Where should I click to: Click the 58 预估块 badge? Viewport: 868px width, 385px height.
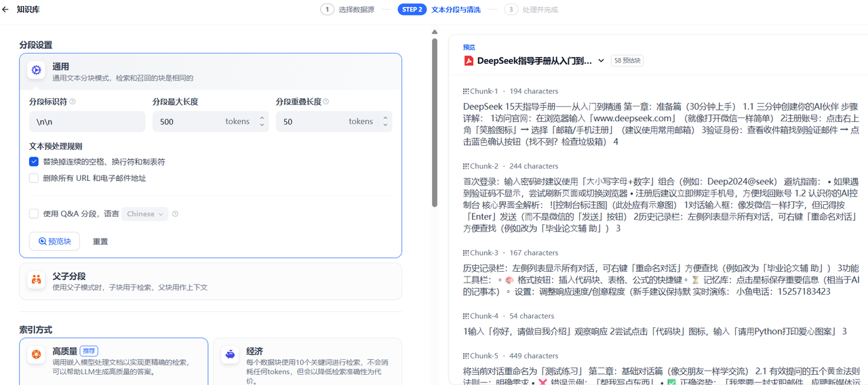(627, 61)
